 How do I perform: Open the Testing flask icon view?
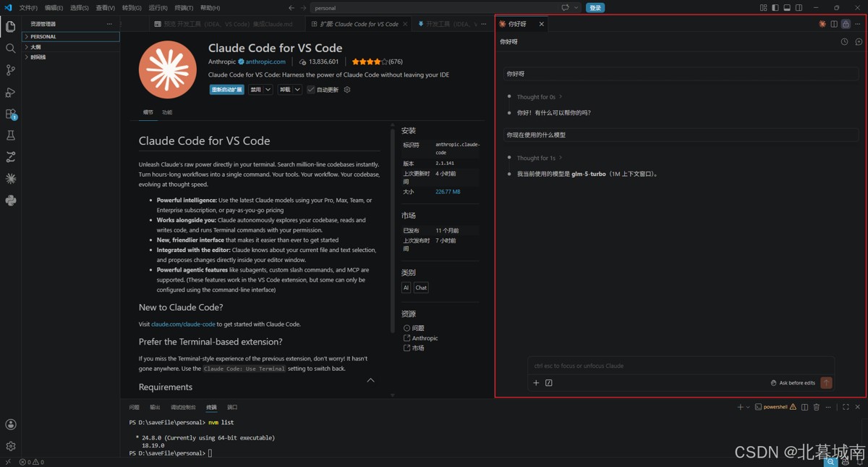tap(10, 135)
